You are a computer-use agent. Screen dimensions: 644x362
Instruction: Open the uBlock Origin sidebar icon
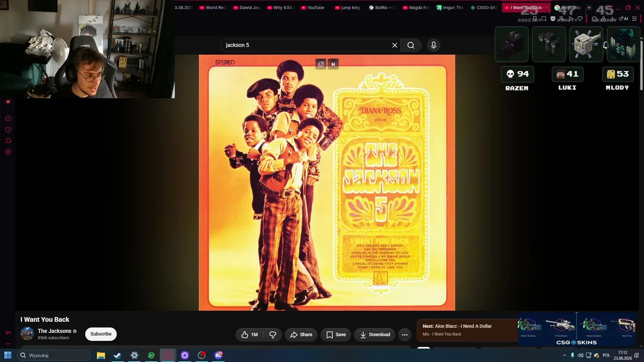coord(8,102)
